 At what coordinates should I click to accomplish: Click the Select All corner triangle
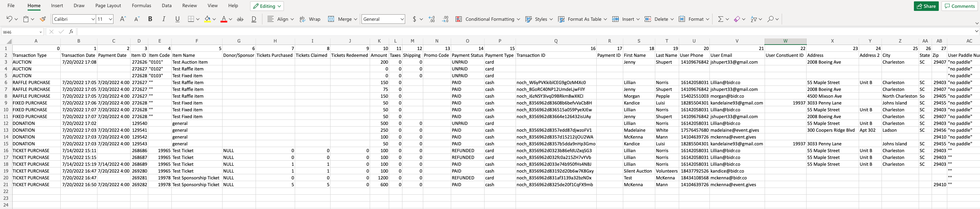(x=9, y=41)
